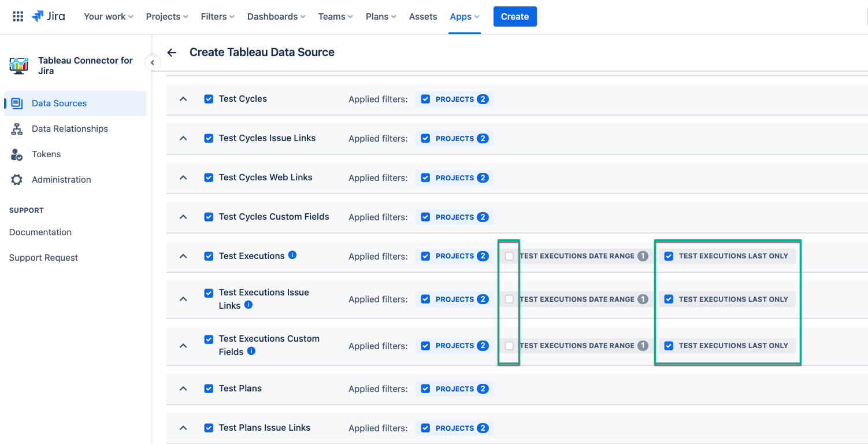
Task: Click the Jira logo
Action: coord(49,16)
